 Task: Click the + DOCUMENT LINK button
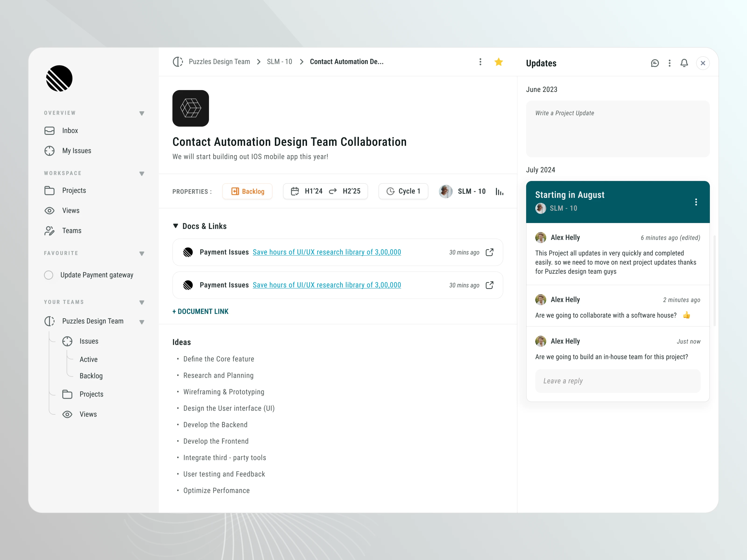[x=200, y=311]
